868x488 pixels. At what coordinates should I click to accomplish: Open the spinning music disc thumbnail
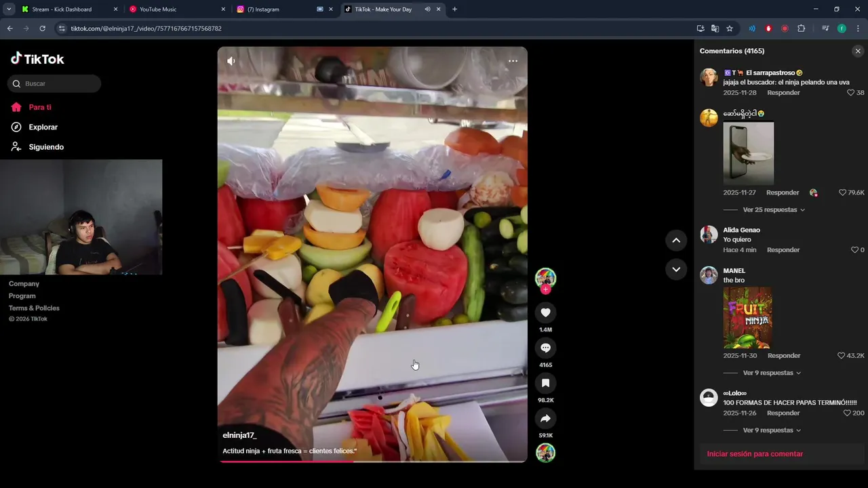click(545, 453)
